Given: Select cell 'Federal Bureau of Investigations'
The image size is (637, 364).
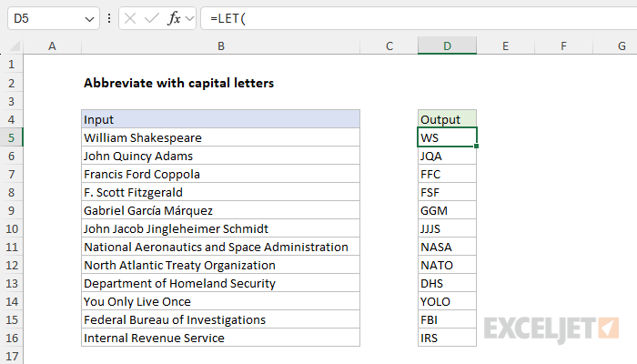Looking at the screenshot, I should [220, 319].
